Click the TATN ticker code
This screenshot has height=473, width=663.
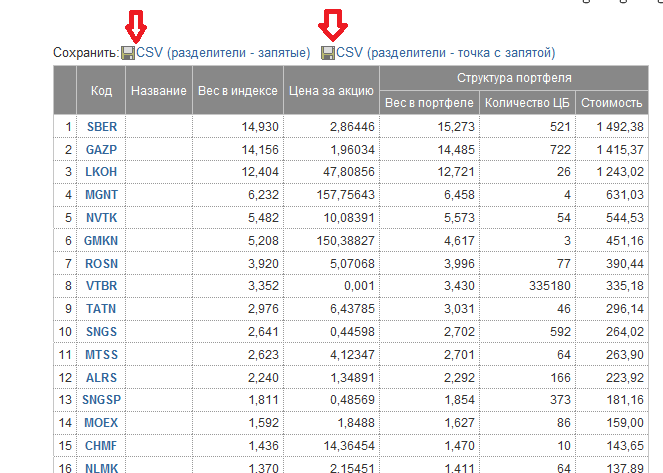click(101, 308)
